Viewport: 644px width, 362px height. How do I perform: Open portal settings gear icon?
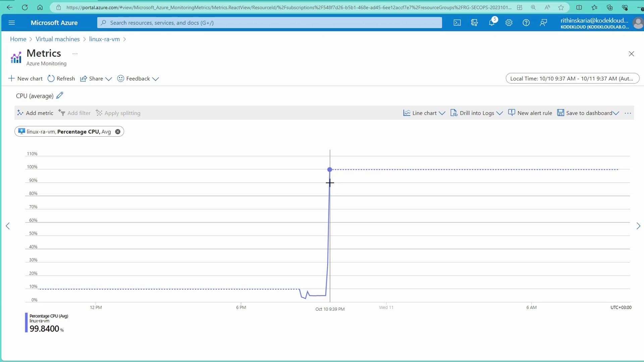509,23
